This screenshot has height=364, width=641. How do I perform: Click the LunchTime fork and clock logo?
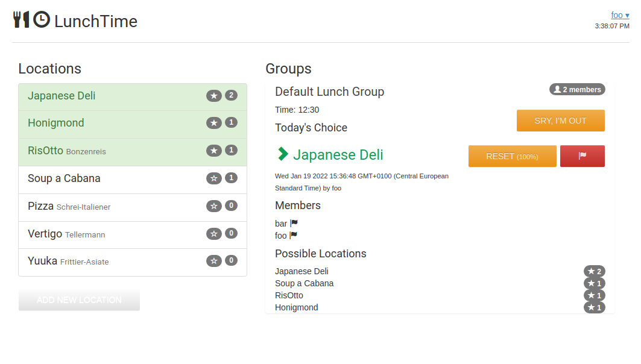[x=31, y=20]
